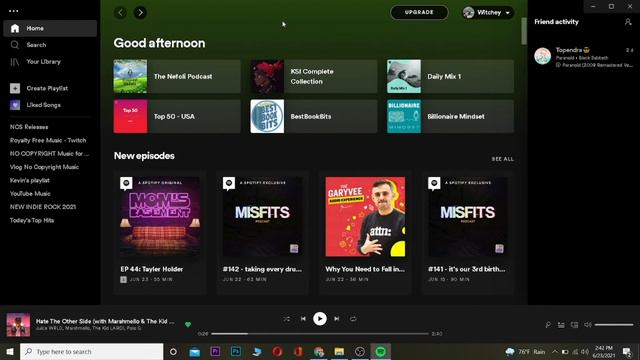Viewport: 640px width, 360px height.
Task: Open Daily Mix 1 tile
Action: [x=450, y=76]
